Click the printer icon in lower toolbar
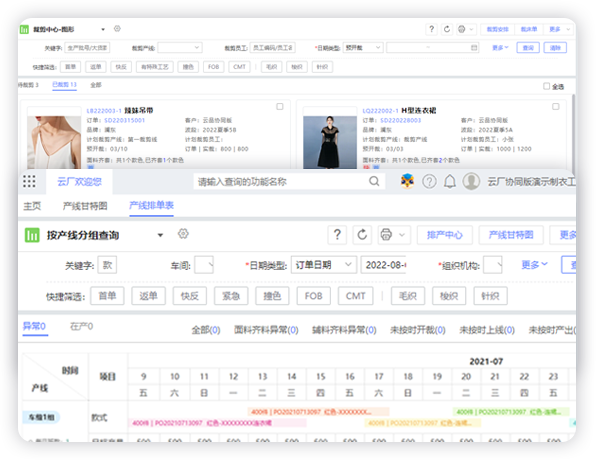The width and height of the screenshot is (596, 460). click(386, 235)
